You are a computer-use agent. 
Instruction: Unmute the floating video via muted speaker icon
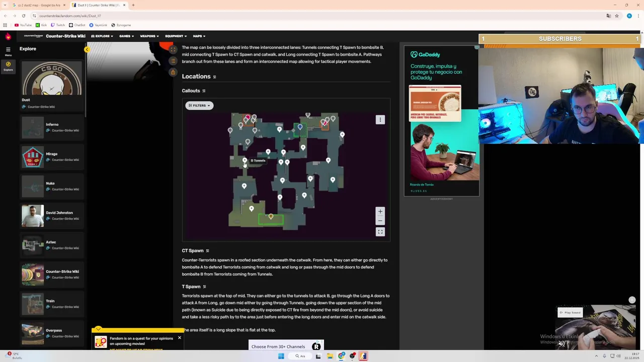561,344
